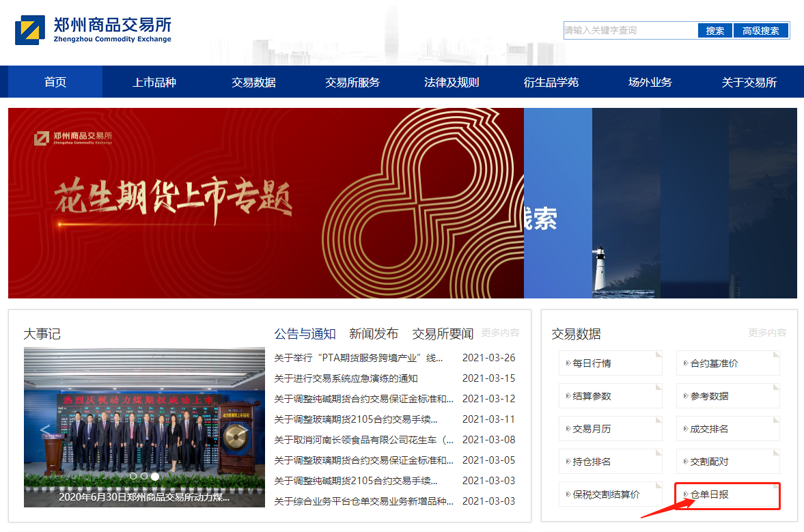Open the 关于进行交易系统应急演练的通知 announcement
The width and height of the screenshot is (804, 532).
coord(346,378)
